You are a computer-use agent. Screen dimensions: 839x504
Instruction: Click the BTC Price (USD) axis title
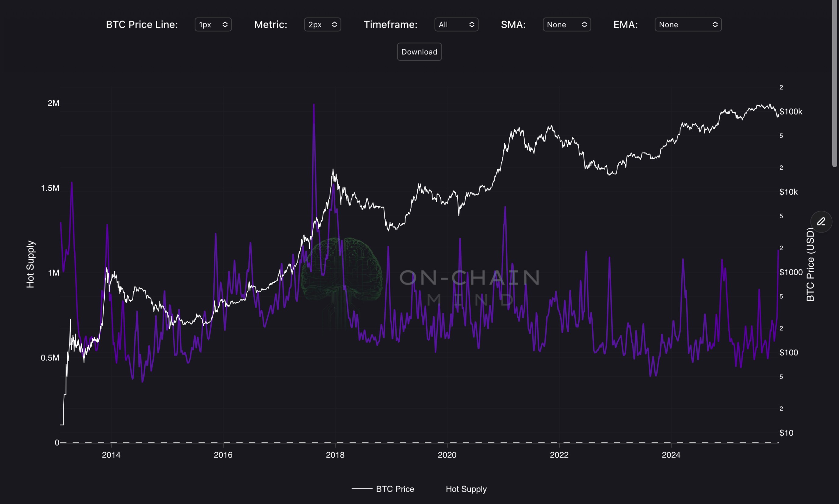810,264
